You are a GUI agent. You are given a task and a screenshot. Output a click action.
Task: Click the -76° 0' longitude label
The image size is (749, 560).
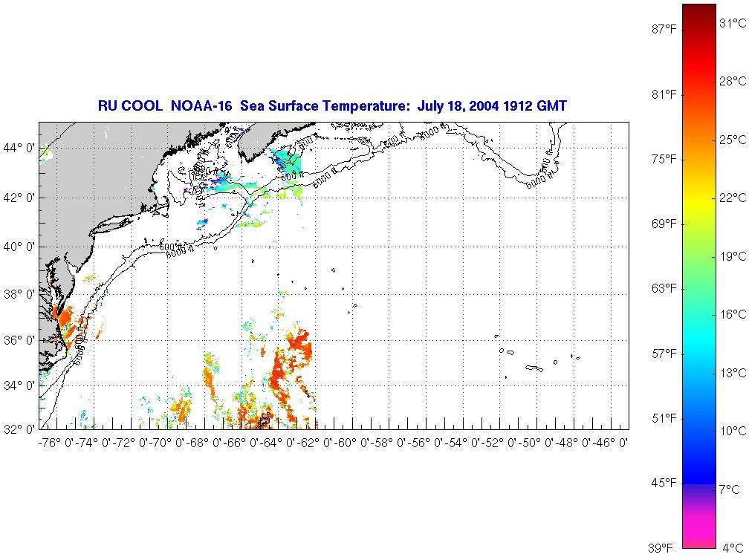point(56,443)
